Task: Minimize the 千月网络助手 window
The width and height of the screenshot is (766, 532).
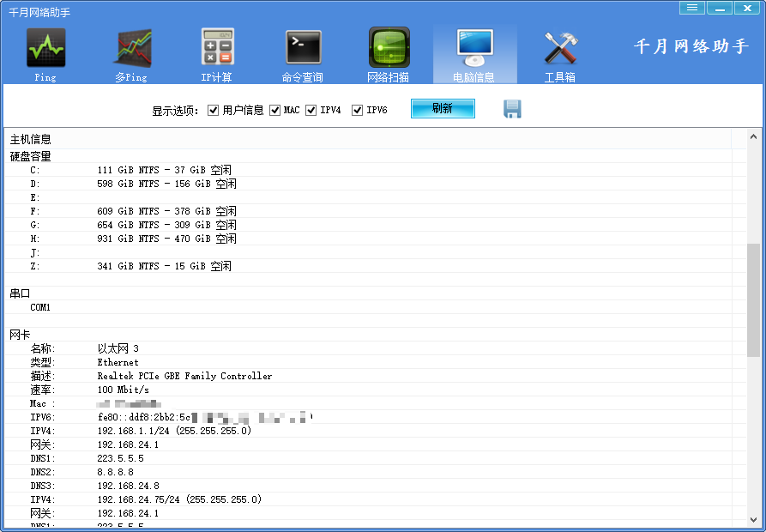Action: tap(720, 8)
